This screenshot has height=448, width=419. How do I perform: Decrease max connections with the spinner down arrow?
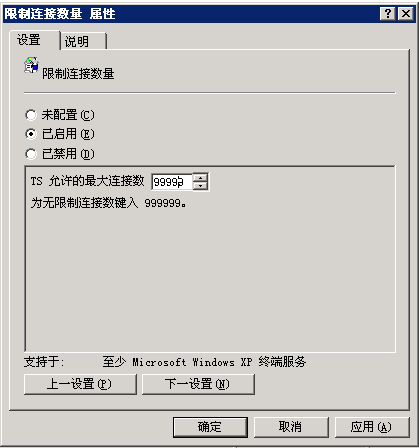point(200,186)
